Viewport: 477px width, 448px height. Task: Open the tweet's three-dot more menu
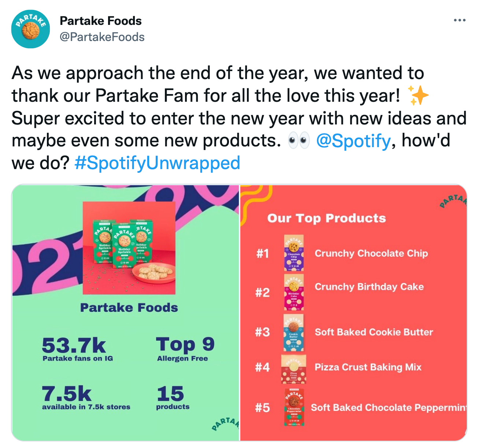click(459, 20)
